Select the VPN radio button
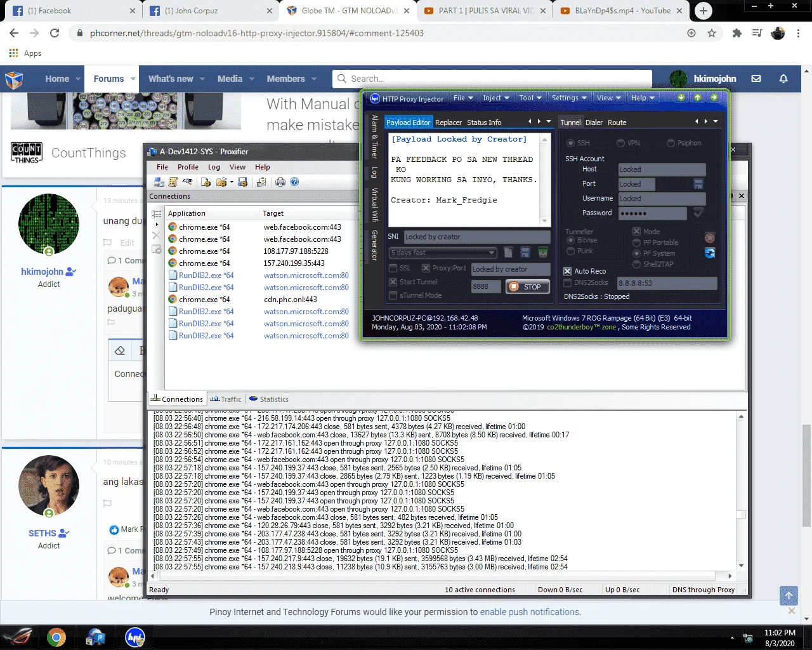Viewport: 812px width, 650px height. [620, 143]
